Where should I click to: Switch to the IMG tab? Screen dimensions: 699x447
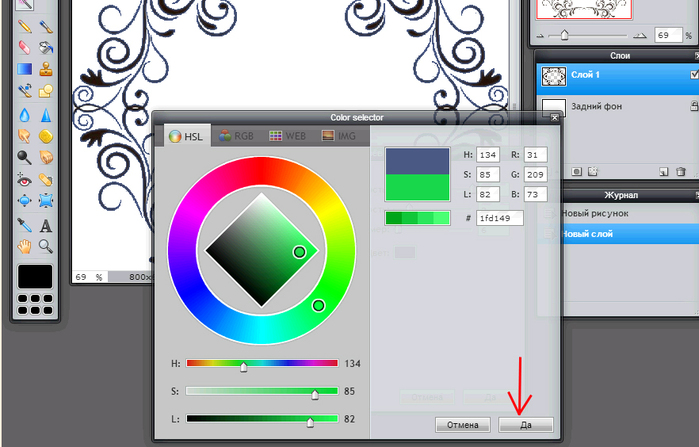click(x=339, y=135)
